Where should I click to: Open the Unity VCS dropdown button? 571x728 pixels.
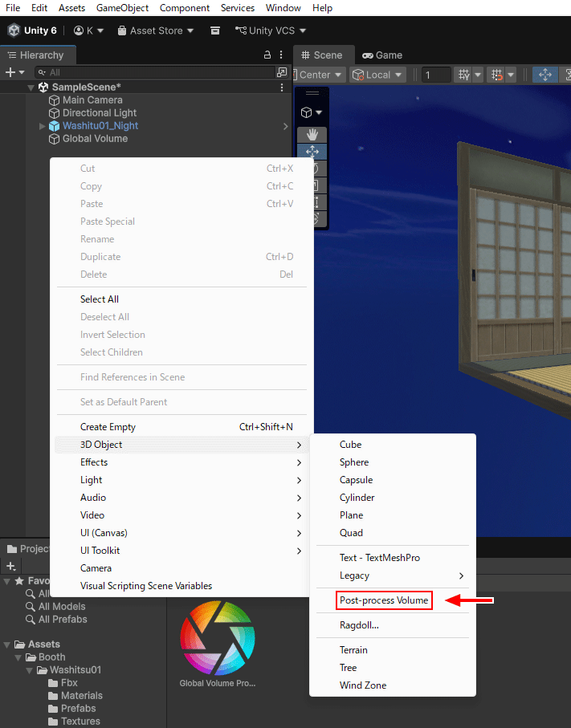click(x=271, y=31)
